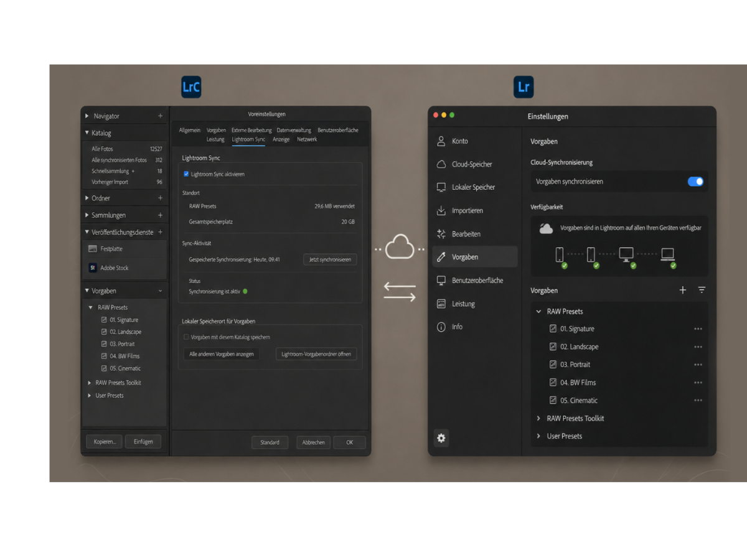This screenshot has width=747, height=560.
Task: Select Vorheriger Import row
Action: [x=125, y=182]
